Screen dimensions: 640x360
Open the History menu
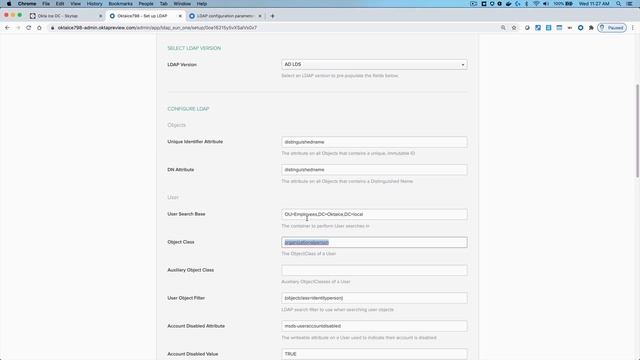click(94, 4)
